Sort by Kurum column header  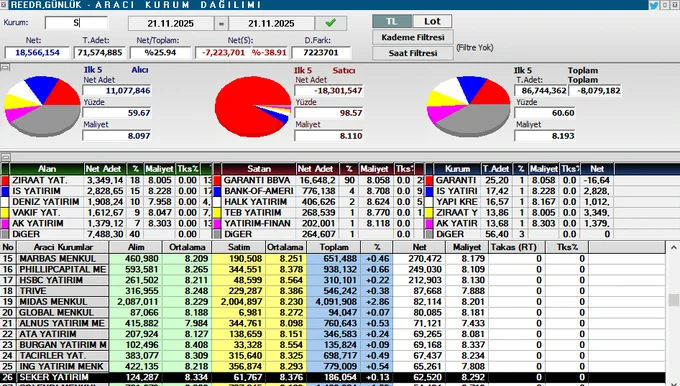click(x=457, y=169)
